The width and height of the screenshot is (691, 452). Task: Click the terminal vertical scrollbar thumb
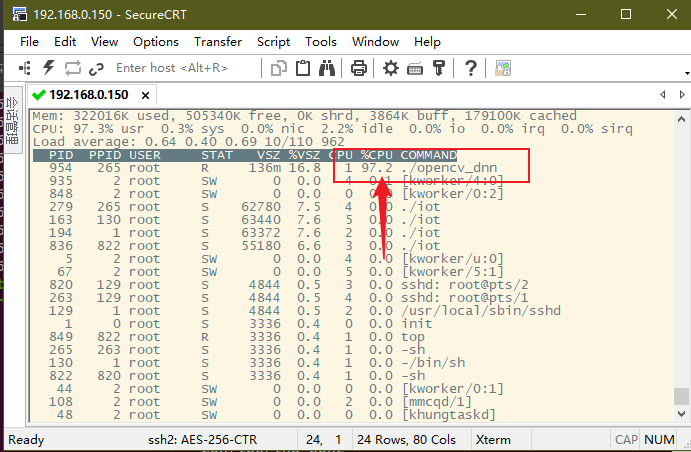(681, 396)
